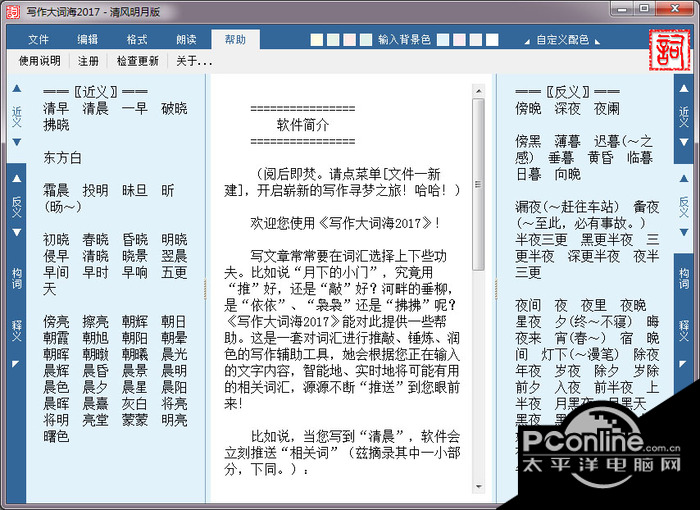
Task: Click the antonym 黄昏
Action: (600, 158)
